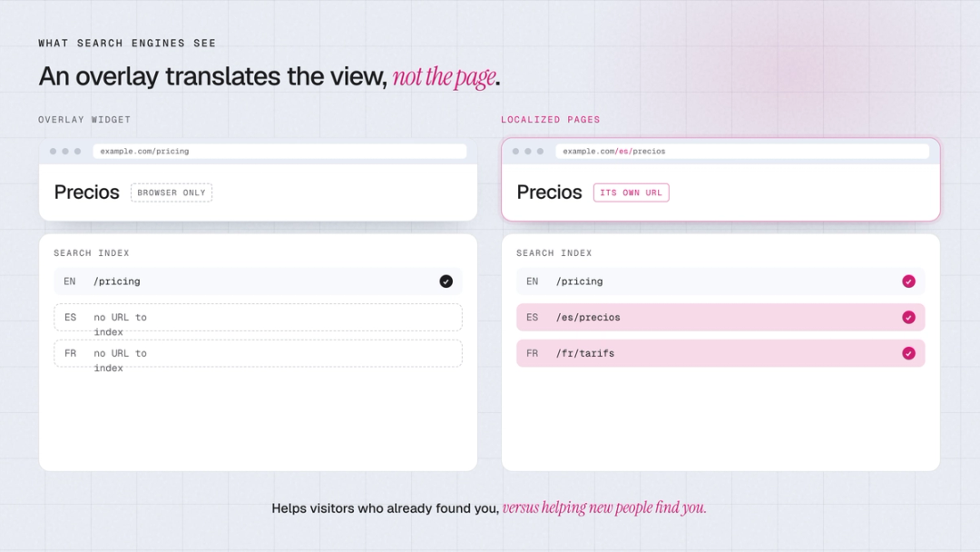
Task: Click window dots of localized pages browser
Action: click(527, 152)
